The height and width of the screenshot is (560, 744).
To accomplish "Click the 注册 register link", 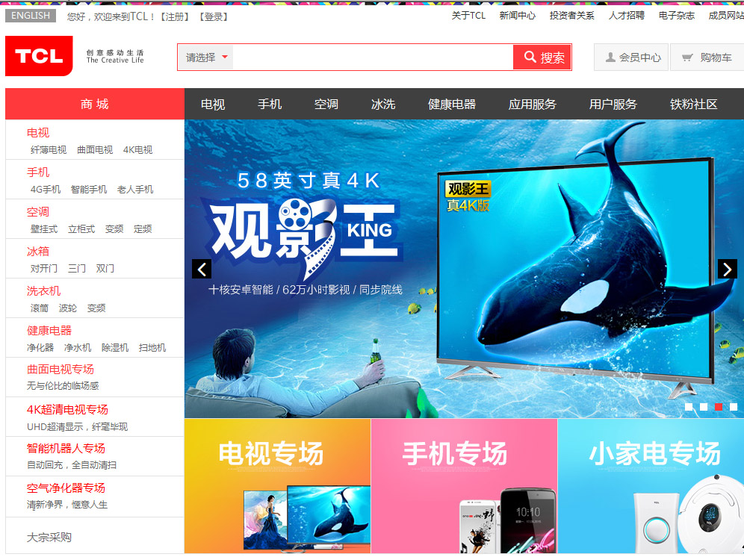I will tap(175, 16).
